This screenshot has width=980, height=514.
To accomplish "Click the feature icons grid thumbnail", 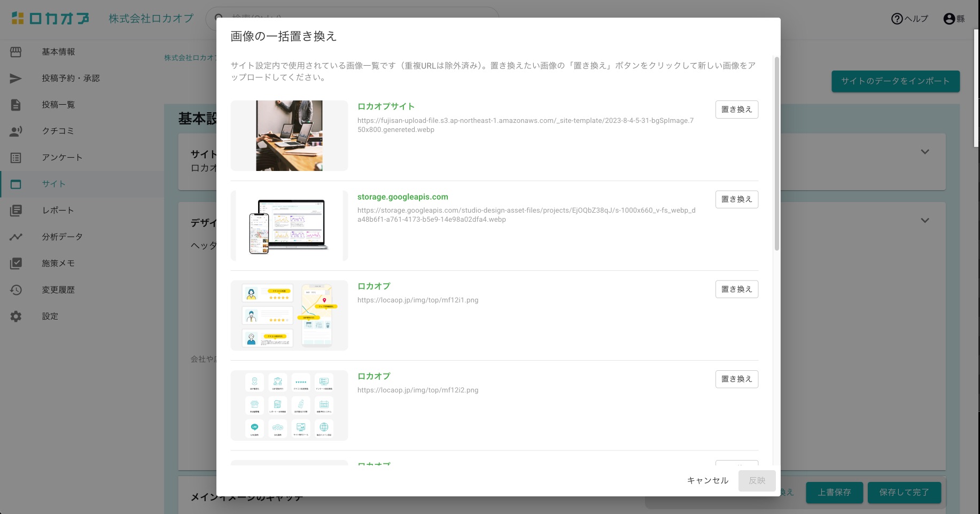I will click(289, 406).
